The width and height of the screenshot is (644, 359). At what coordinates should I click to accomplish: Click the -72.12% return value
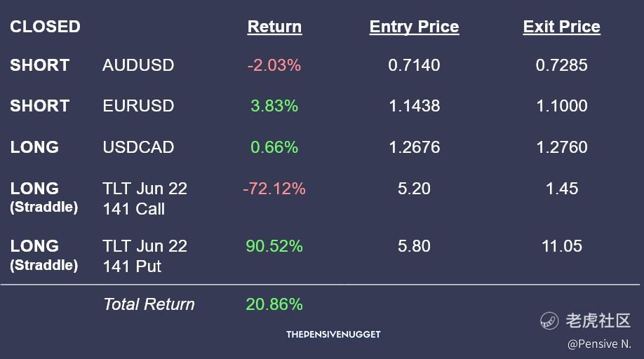click(x=274, y=189)
